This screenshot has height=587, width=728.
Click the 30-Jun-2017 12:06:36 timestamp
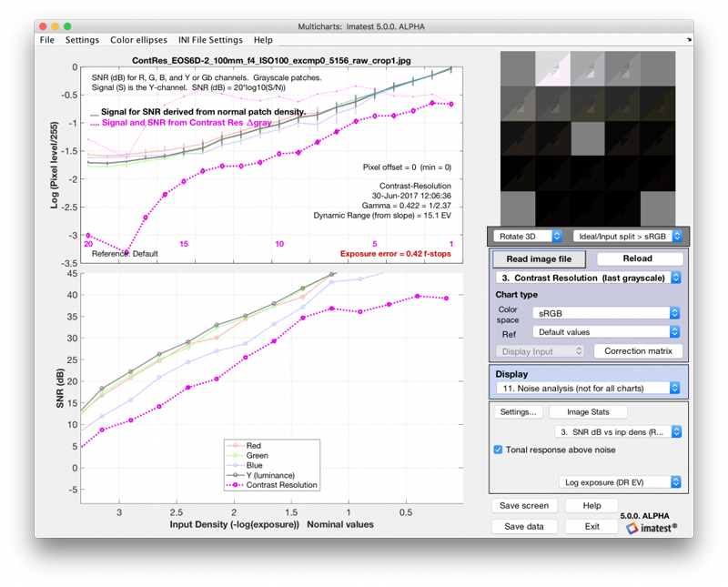coord(411,196)
